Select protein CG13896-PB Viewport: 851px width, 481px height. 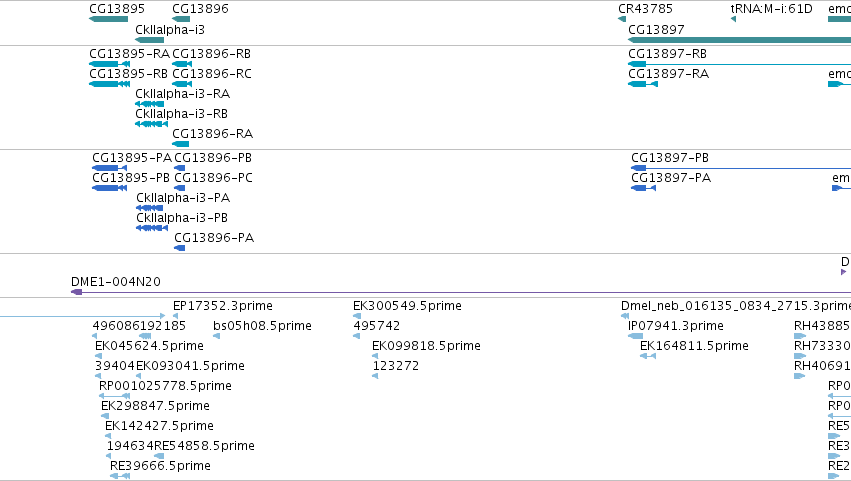pos(213,158)
